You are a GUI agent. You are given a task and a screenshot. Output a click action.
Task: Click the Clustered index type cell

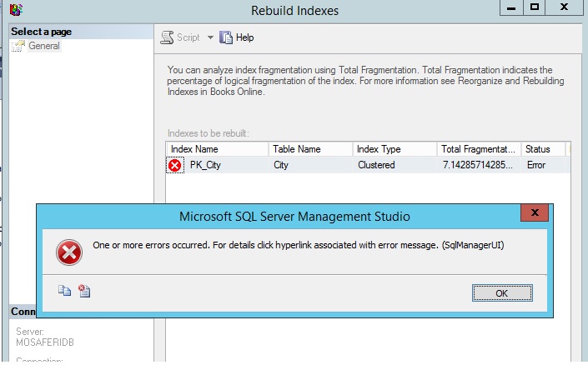[376, 165]
